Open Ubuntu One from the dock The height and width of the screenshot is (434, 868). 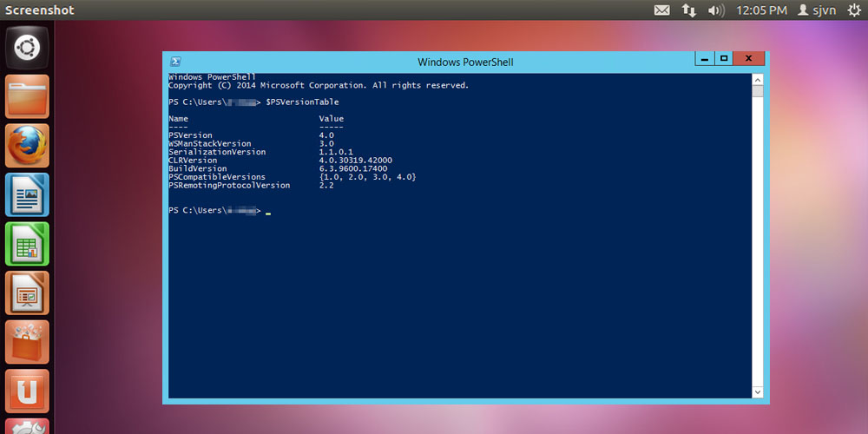point(27,391)
